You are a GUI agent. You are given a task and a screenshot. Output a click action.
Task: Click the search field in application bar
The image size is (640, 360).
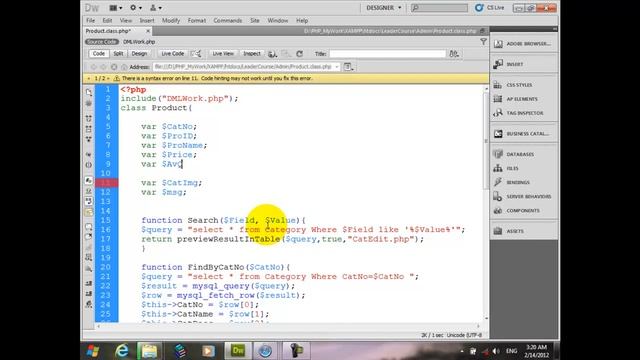point(439,8)
